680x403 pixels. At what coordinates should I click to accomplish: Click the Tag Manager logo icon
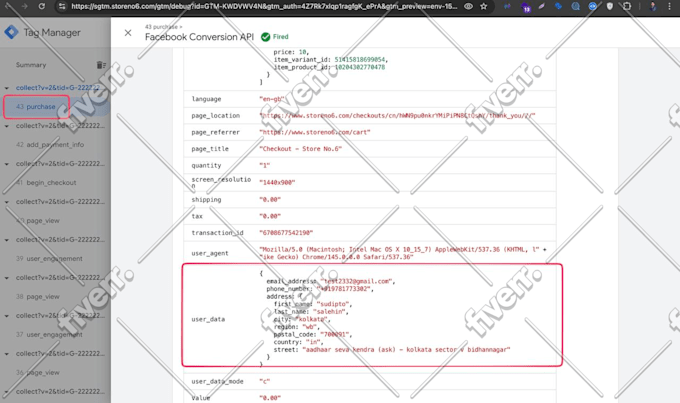tap(11, 32)
